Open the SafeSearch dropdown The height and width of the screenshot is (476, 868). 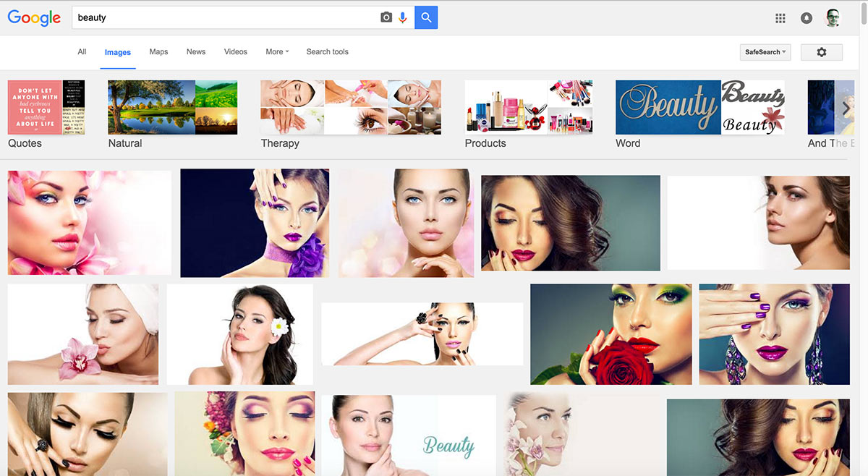tap(765, 52)
